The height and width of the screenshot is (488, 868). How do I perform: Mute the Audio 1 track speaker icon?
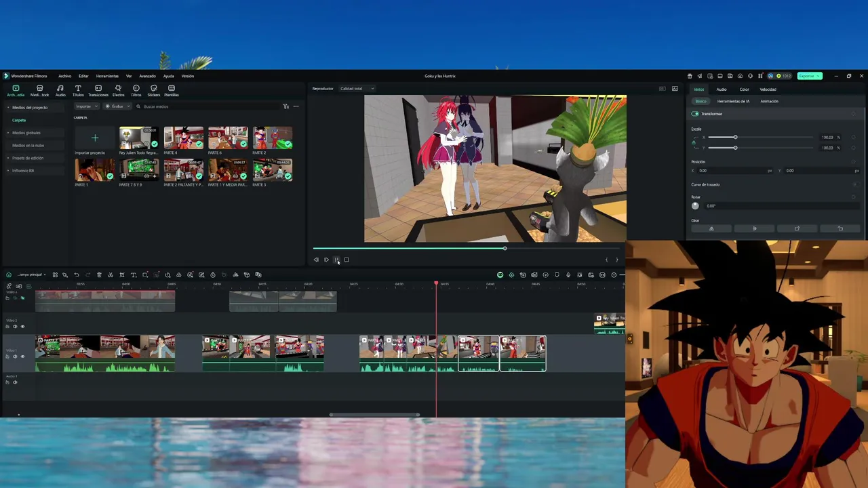15,382
